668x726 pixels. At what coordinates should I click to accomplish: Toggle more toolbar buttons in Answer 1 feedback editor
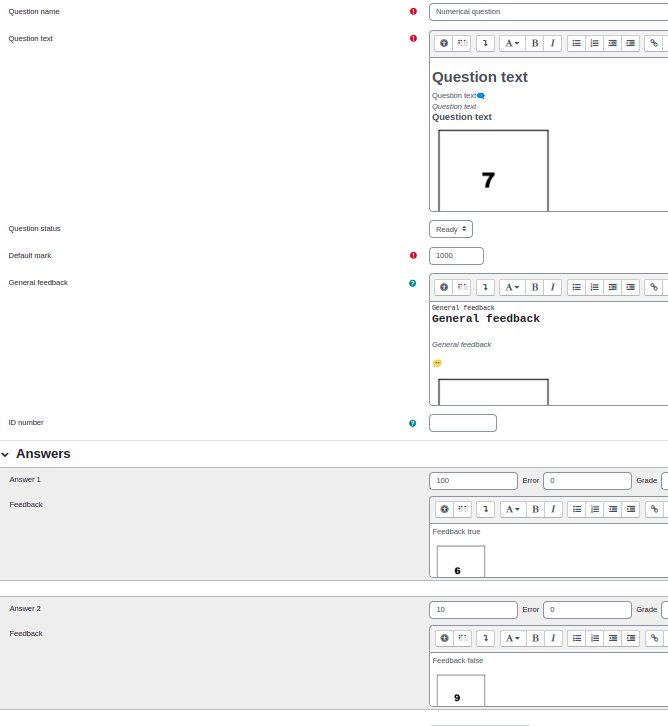[x=486, y=509]
